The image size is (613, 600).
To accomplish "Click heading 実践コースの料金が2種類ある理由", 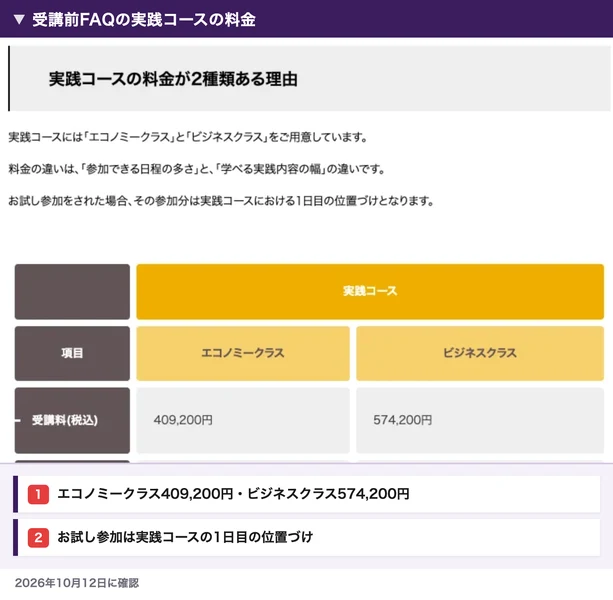I will tap(173, 79).
